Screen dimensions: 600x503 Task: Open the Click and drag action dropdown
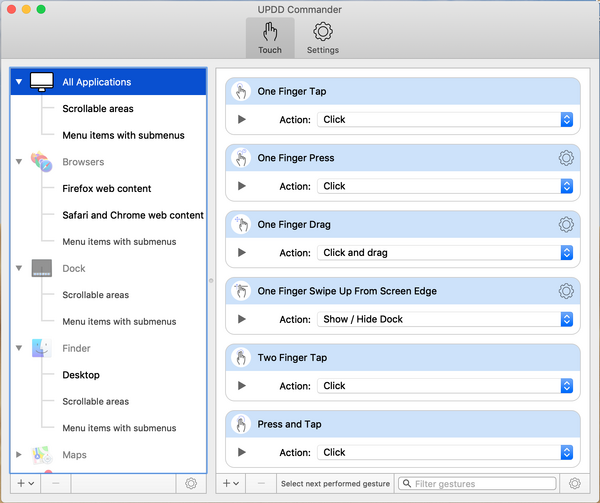click(x=445, y=253)
